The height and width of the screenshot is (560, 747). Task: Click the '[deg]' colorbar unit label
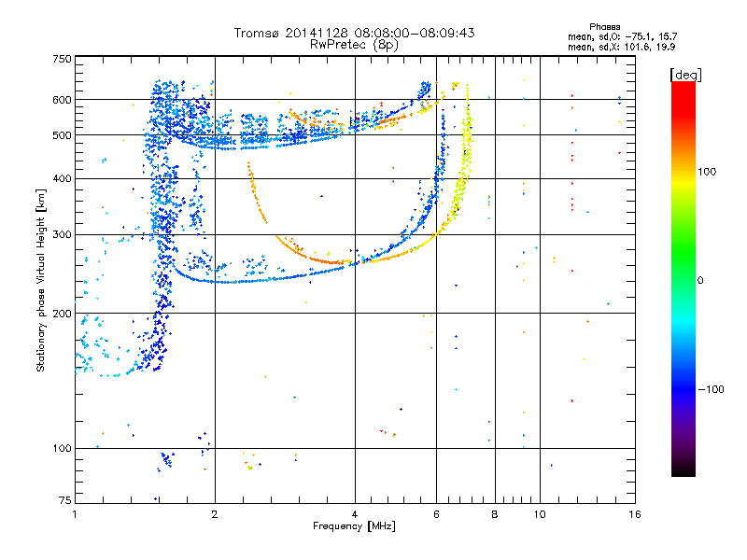click(685, 75)
